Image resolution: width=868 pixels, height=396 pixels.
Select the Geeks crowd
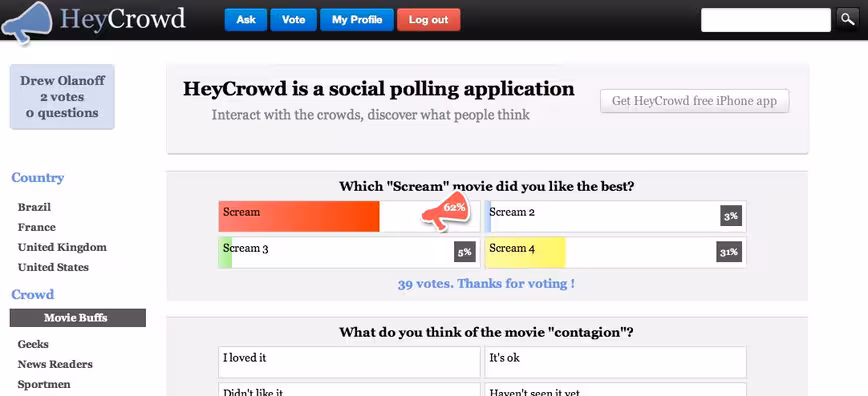tap(33, 344)
